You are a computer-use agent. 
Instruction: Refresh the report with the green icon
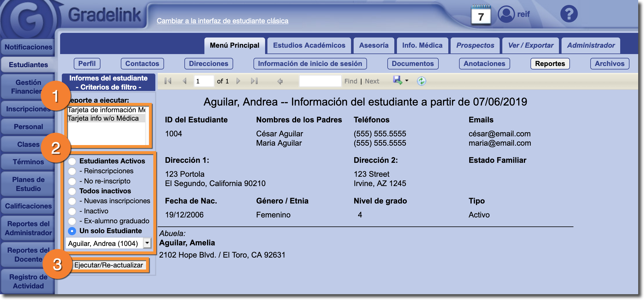click(421, 81)
